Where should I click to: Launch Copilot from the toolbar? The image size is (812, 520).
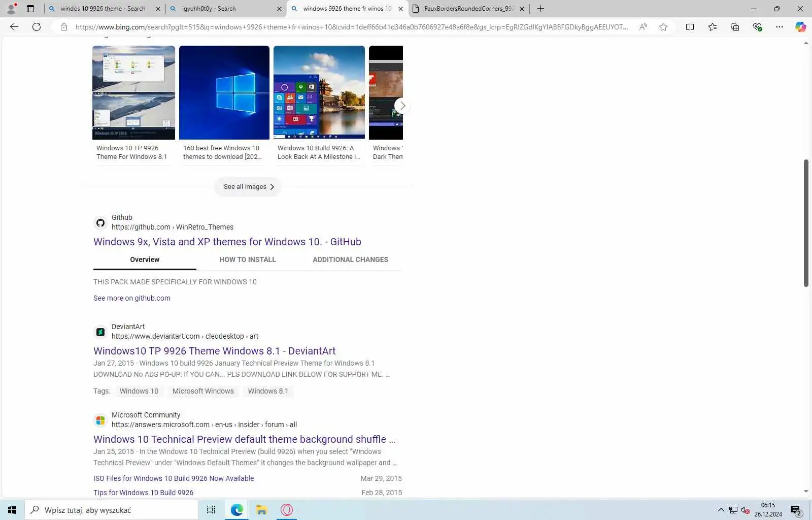(800, 27)
